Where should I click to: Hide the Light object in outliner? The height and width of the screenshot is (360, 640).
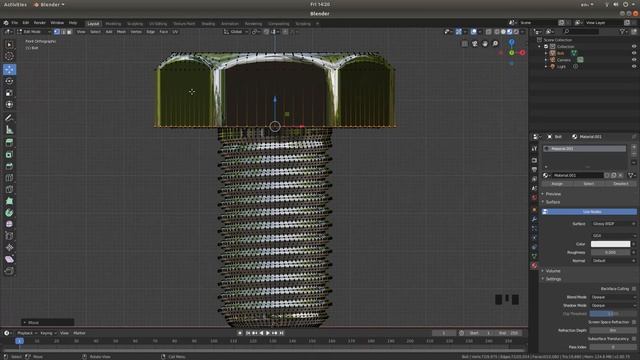pyautogui.click(x=634, y=66)
